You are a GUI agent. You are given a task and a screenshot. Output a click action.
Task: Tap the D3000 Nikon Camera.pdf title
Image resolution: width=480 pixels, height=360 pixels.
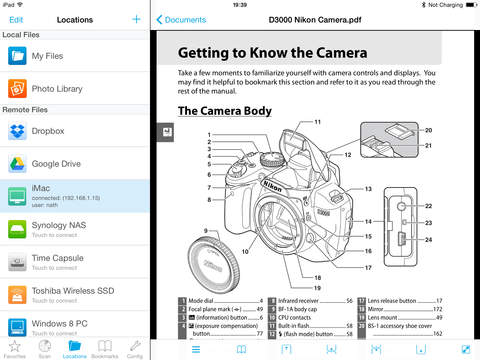point(315,20)
